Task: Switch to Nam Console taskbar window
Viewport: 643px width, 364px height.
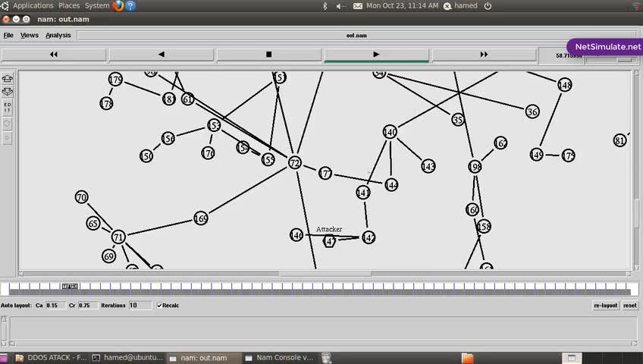Action: point(280,358)
